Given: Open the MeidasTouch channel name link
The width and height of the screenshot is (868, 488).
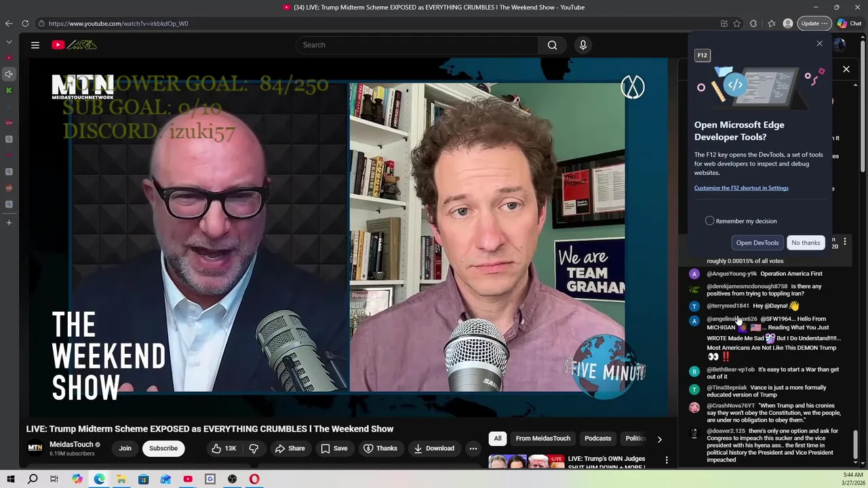Looking at the screenshot, I should click(x=71, y=445).
